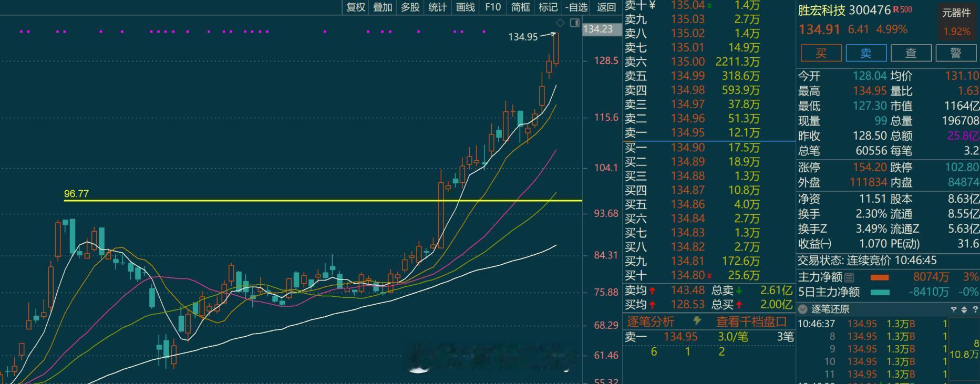
Task: Select the 卖四 134.98 order row
Action: (709, 90)
